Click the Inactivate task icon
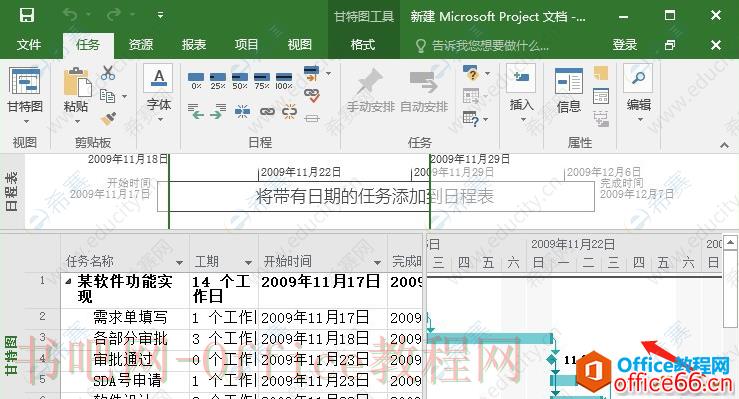 click(312, 118)
